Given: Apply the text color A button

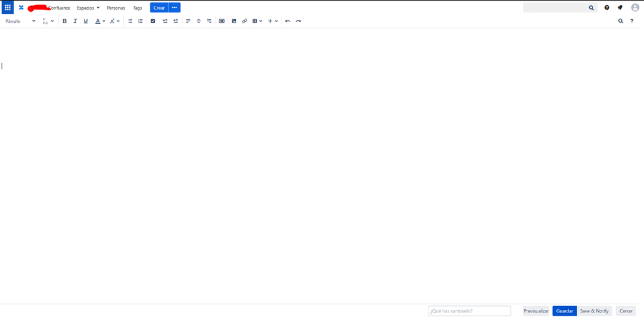Looking at the screenshot, I should click(97, 21).
